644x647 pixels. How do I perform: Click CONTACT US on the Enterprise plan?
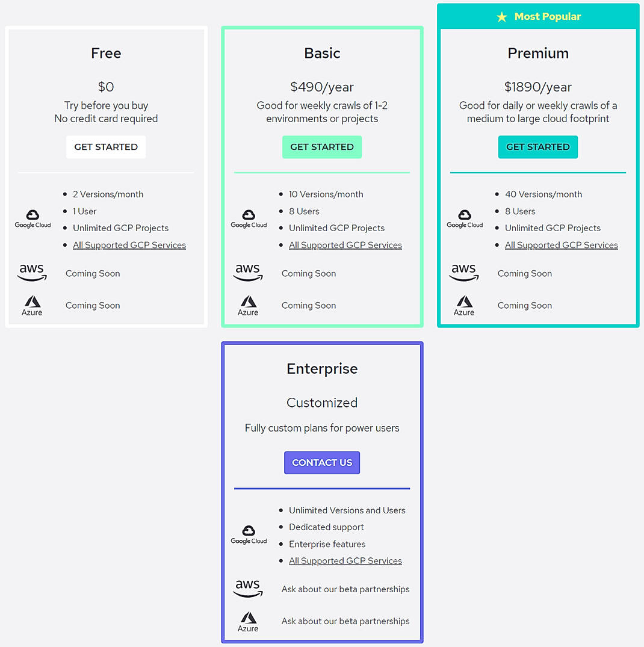pyautogui.click(x=322, y=462)
